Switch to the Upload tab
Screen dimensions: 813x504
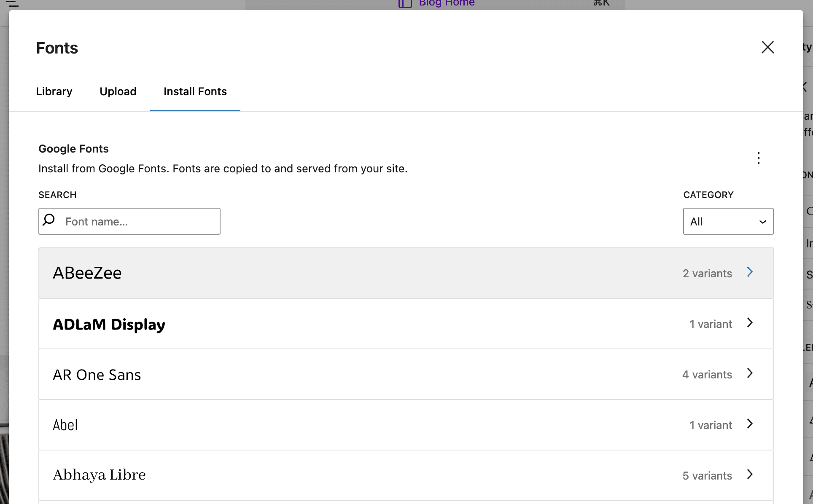coord(118,91)
